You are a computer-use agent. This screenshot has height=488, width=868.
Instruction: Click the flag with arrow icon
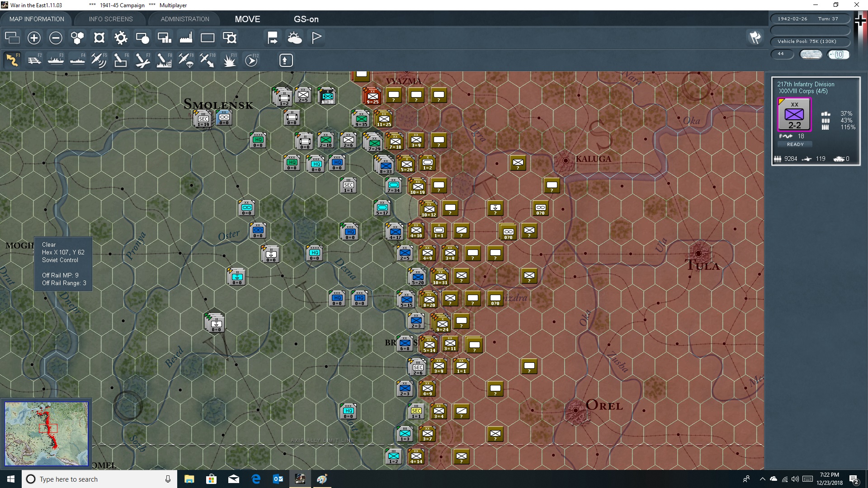click(x=273, y=38)
